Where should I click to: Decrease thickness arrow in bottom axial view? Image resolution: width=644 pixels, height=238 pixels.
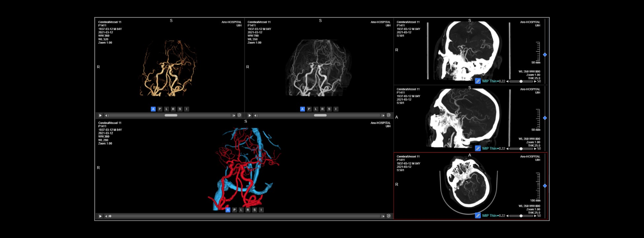(x=507, y=216)
